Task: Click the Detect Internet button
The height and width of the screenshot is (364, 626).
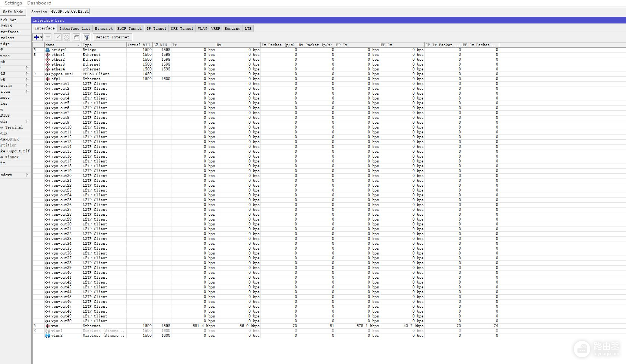Action: click(x=112, y=37)
